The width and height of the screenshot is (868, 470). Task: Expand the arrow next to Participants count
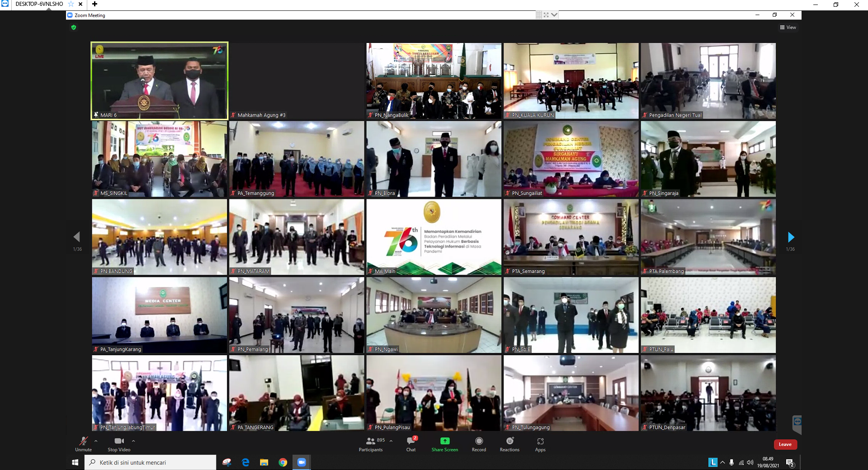click(x=391, y=441)
